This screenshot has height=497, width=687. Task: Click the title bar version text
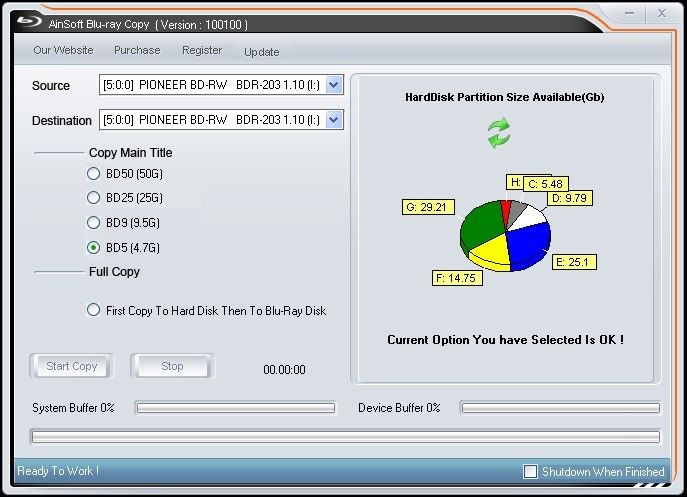[x=201, y=25]
